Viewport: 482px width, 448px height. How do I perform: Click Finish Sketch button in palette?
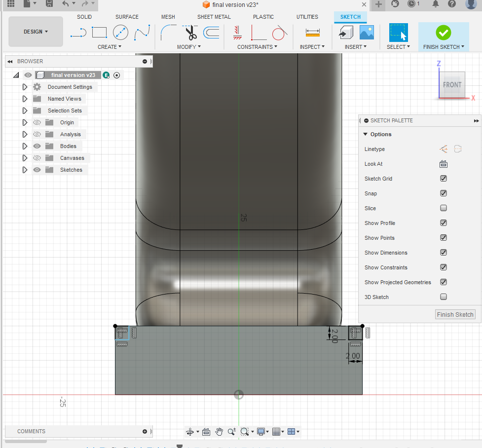(455, 314)
